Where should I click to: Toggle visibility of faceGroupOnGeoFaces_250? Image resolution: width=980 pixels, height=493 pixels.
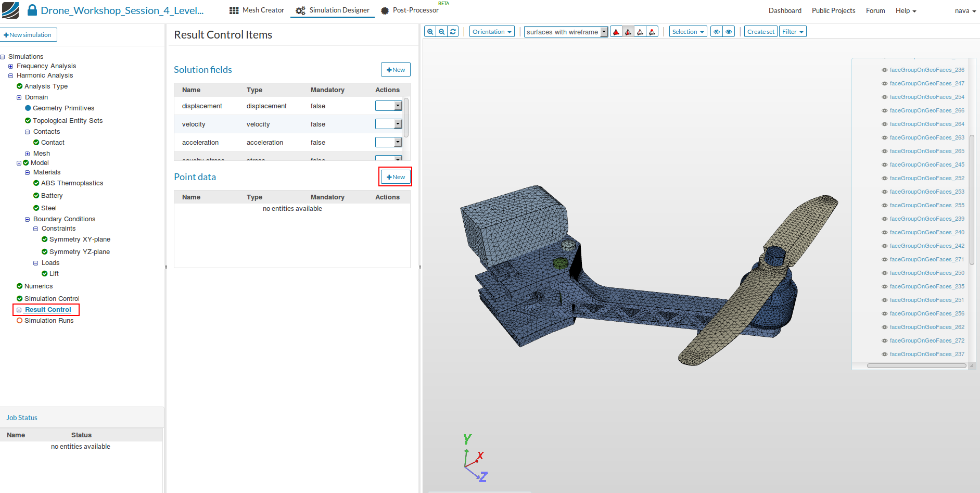[x=884, y=273]
